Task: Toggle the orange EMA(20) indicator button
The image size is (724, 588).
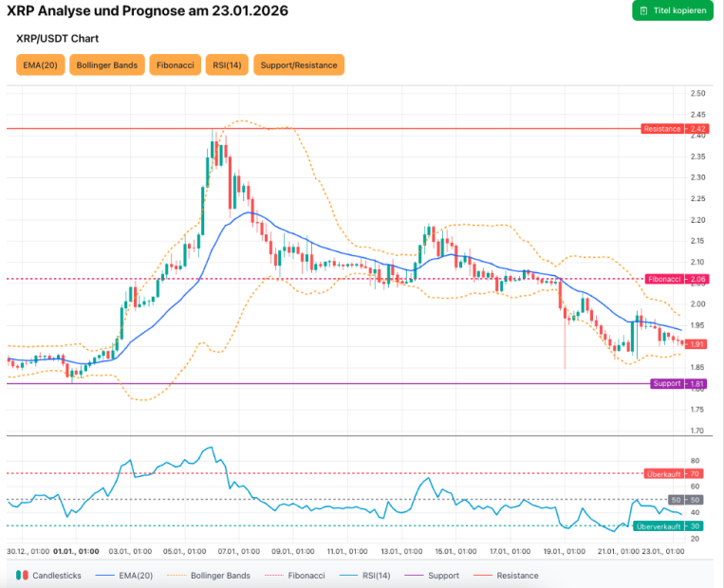Action: click(x=40, y=64)
